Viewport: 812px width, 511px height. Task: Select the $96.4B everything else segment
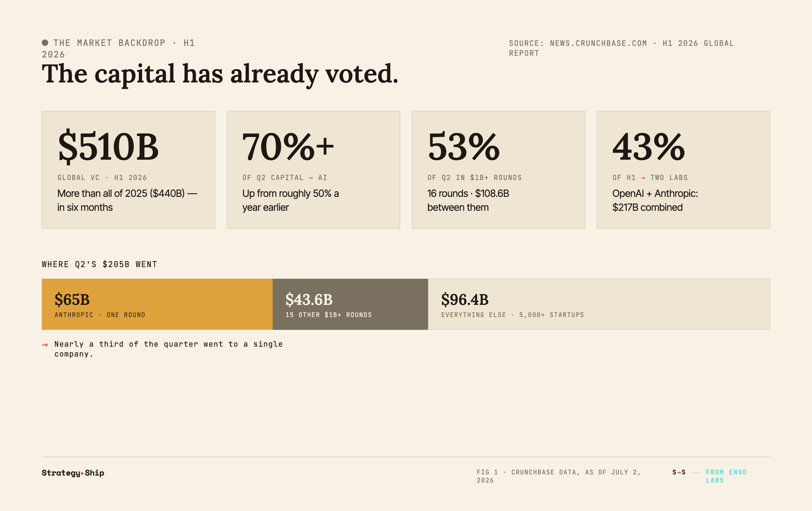point(599,304)
